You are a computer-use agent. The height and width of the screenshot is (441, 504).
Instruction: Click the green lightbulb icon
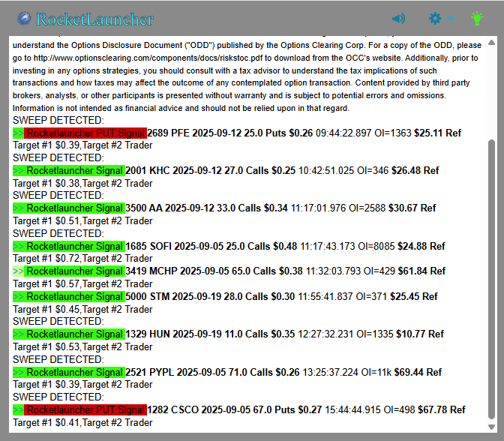(477, 19)
